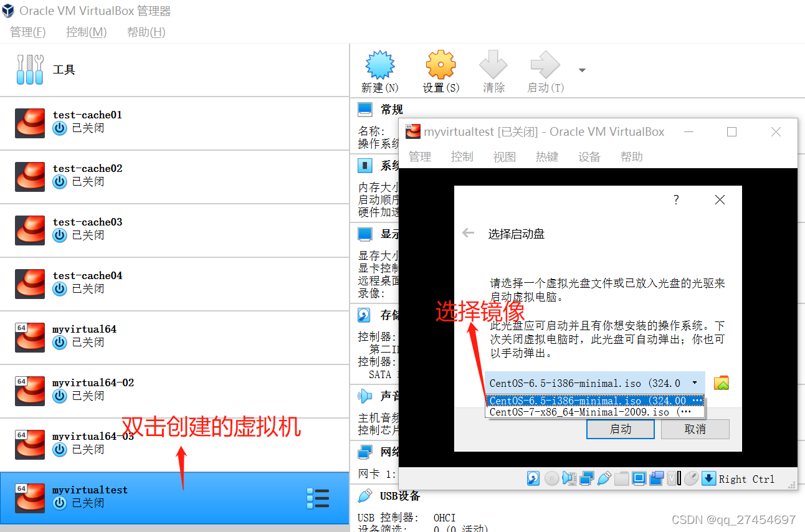Click the back arrow in startup dialog
The image size is (805, 532).
pos(468,234)
